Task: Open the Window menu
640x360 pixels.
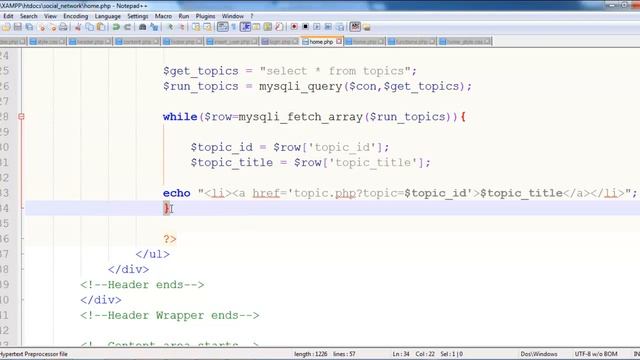Action: (x=233, y=16)
